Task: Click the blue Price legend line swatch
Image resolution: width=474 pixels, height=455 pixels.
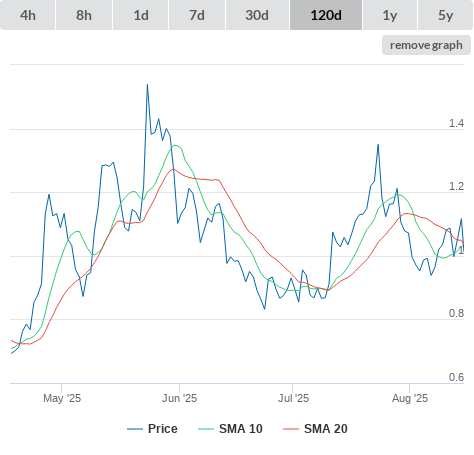Action: pos(135,429)
